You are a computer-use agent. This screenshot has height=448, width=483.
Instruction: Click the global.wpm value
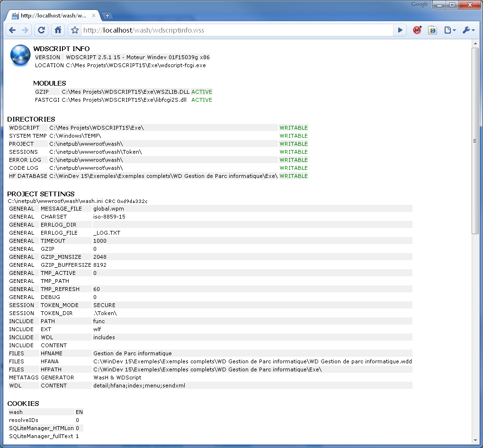coord(109,209)
